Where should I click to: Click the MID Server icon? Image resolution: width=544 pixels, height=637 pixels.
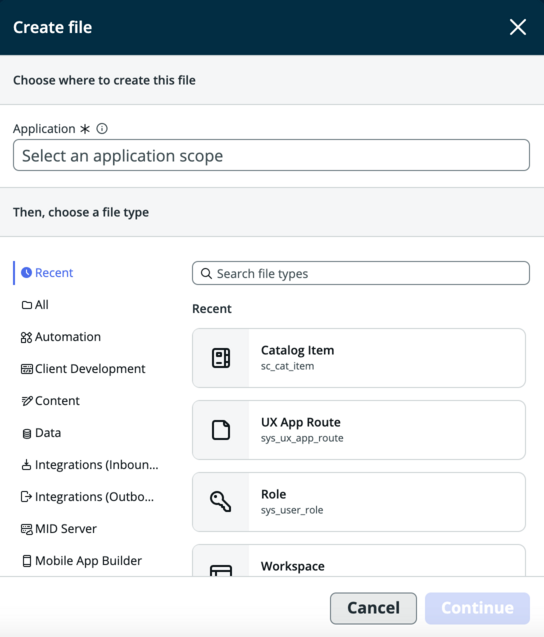[27, 529]
